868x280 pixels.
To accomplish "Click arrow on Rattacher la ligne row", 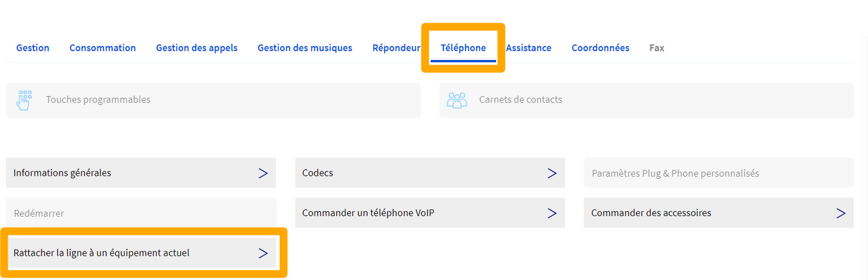I will coord(263,253).
